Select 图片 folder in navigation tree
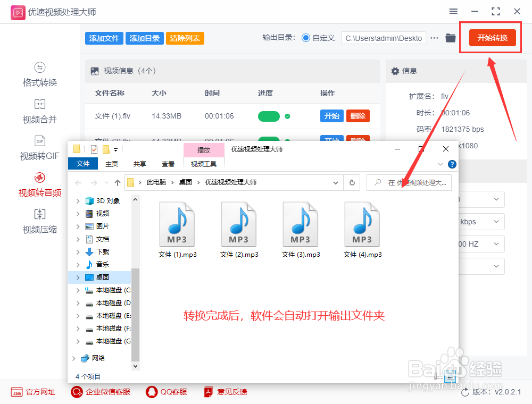Viewport: 532px width, 404px height. click(97, 226)
